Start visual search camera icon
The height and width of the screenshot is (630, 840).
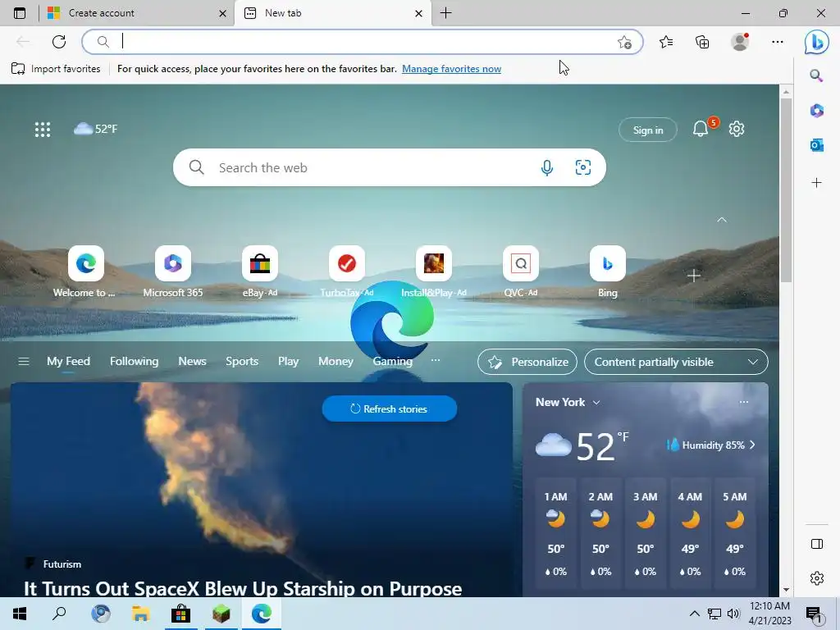coord(583,167)
